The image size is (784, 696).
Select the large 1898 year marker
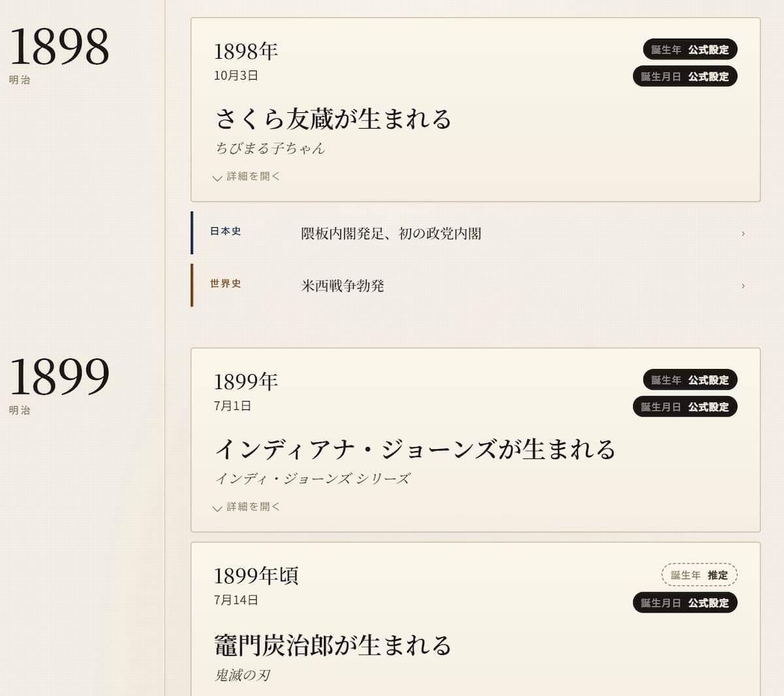click(59, 47)
